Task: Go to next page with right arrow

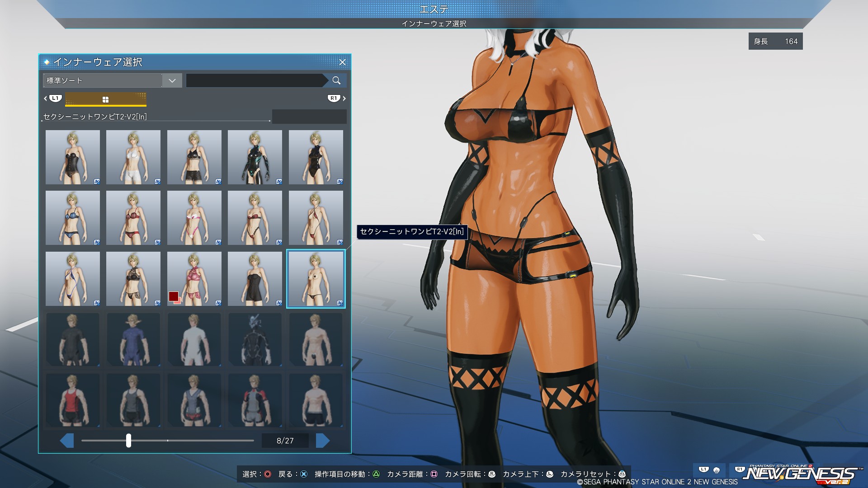Action: point(322,441)
